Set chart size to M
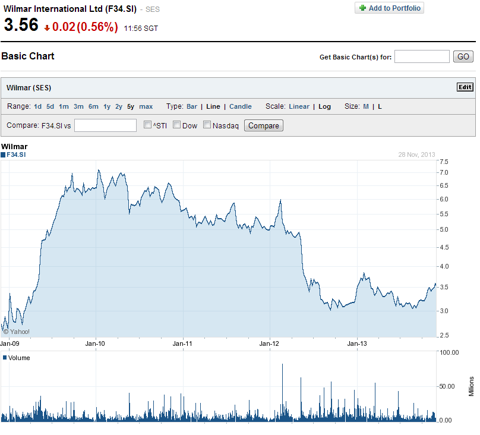The width and height of the screenshot is (480, 435). [366, 107]
